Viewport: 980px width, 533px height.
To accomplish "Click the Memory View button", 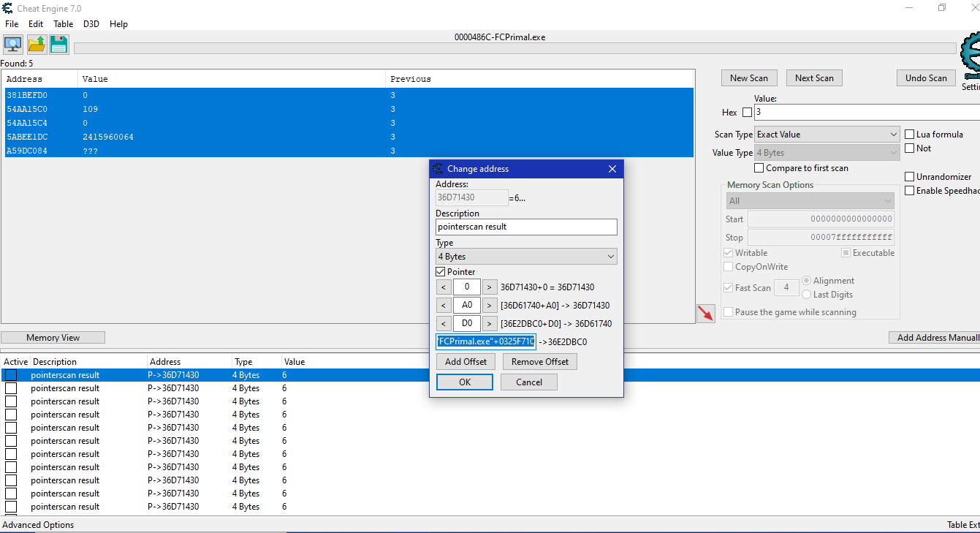I will [53, 338].
